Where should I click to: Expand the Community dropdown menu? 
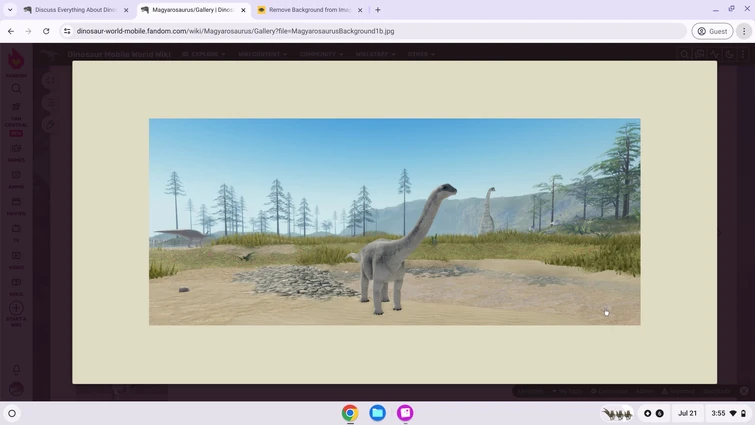click(x=321, y=54)
